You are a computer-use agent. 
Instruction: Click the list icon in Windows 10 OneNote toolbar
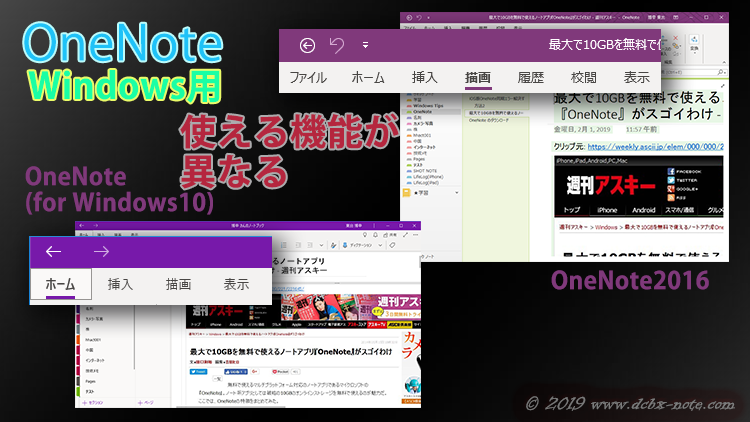[284, 245]
